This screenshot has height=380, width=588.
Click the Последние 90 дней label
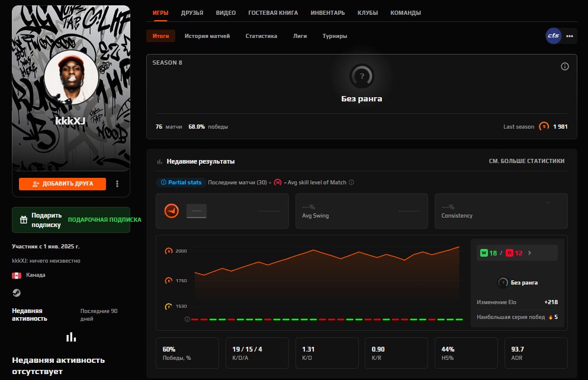click(99, 315)
